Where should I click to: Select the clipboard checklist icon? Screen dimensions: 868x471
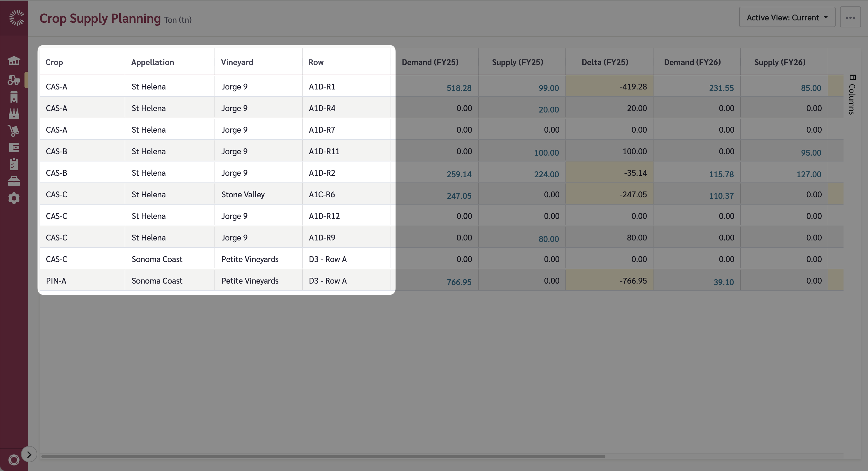(14, 164)
